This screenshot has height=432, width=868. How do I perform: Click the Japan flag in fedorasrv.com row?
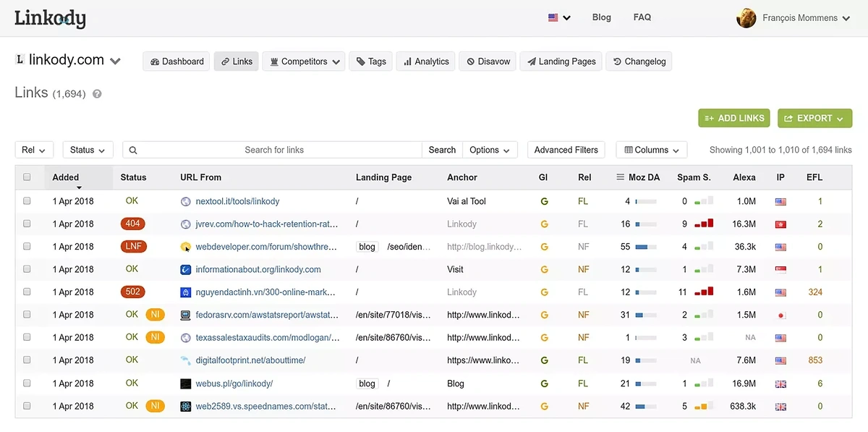780,315
